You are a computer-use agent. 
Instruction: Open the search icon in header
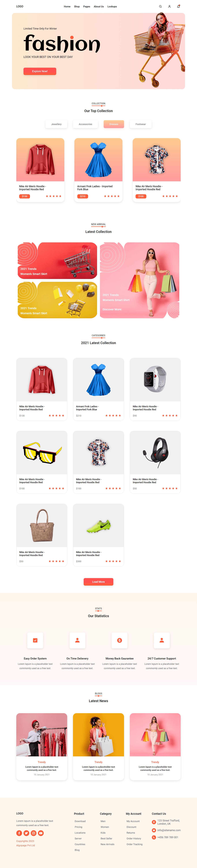pos(160,6)
